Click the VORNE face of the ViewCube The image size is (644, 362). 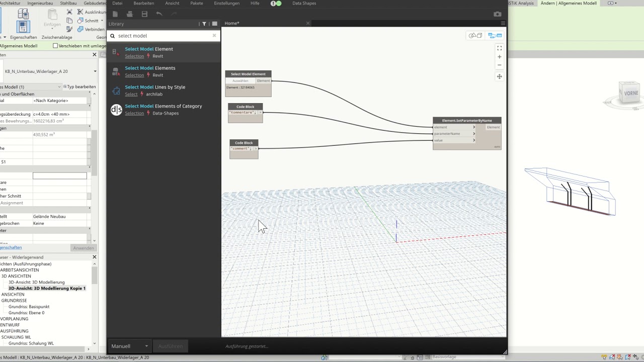coord(630,94)
